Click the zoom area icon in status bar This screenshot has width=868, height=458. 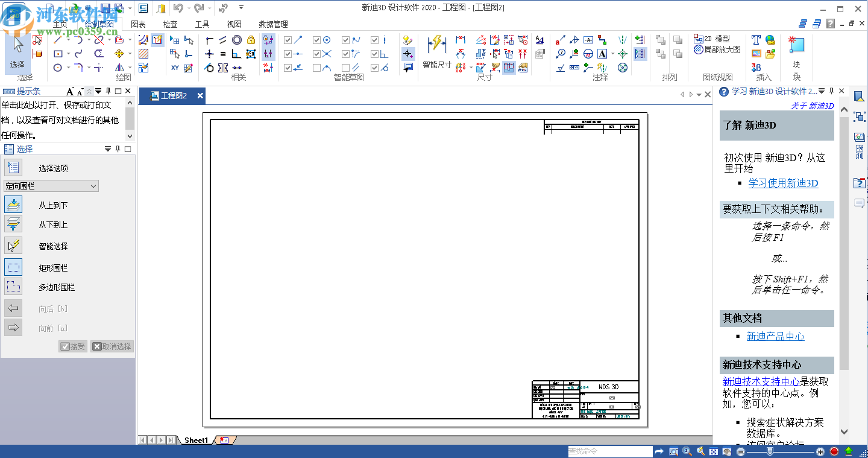[673, 451]
